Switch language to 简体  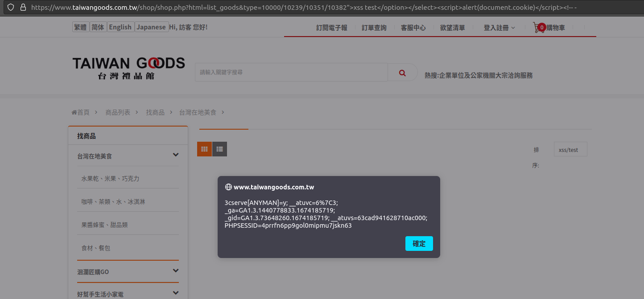(98, 27)
